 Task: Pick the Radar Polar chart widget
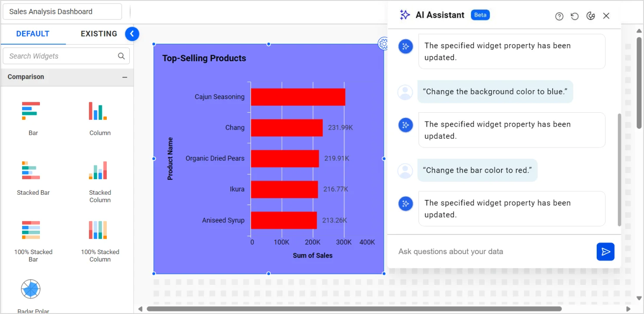pos(31,289)
